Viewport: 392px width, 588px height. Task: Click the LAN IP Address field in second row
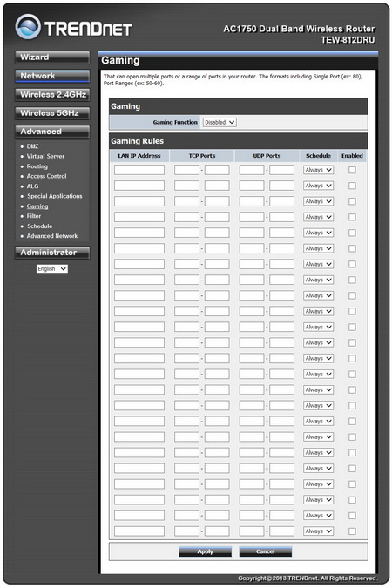coord(139,186)
